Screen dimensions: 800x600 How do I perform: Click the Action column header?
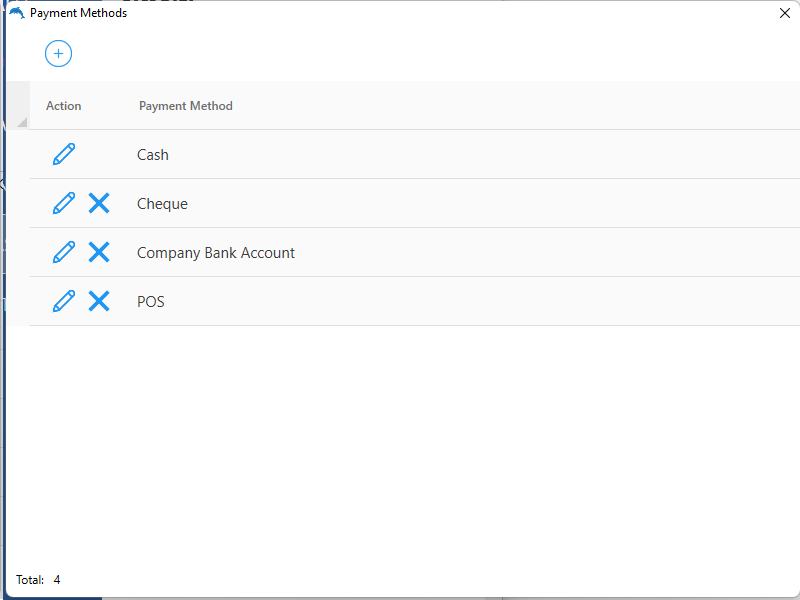pos(64,106)
